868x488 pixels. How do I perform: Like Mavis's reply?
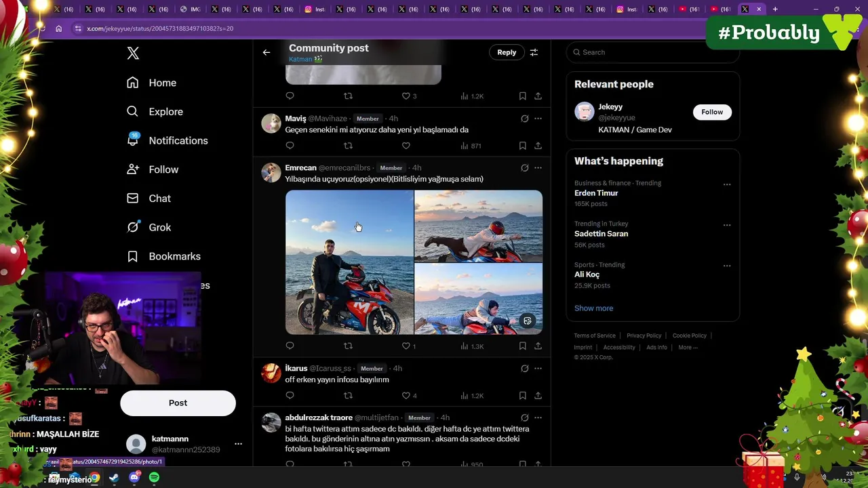[x=406, y=146]
